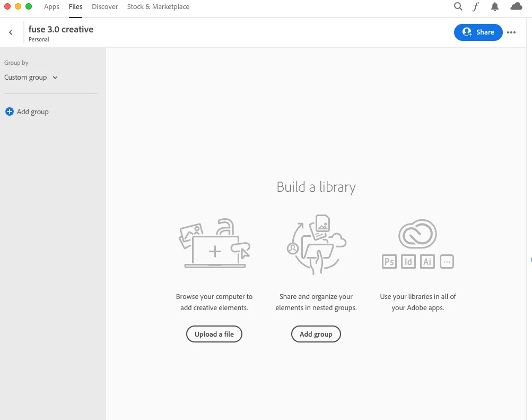Open the search magnifier icon
The image size is (532, 420).
click(458, 6)
